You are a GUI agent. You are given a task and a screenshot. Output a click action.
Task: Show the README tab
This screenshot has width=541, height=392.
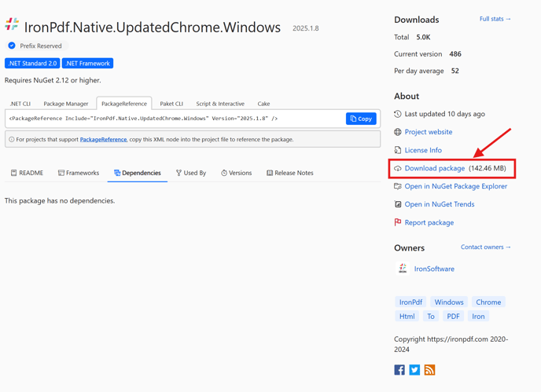point(27,173)
